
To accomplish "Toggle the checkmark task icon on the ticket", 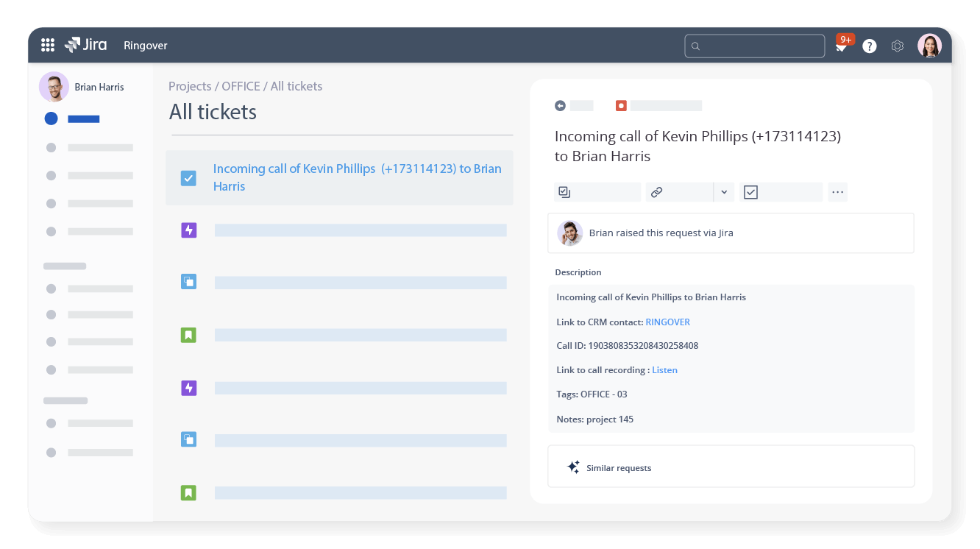I will [751, 191].
